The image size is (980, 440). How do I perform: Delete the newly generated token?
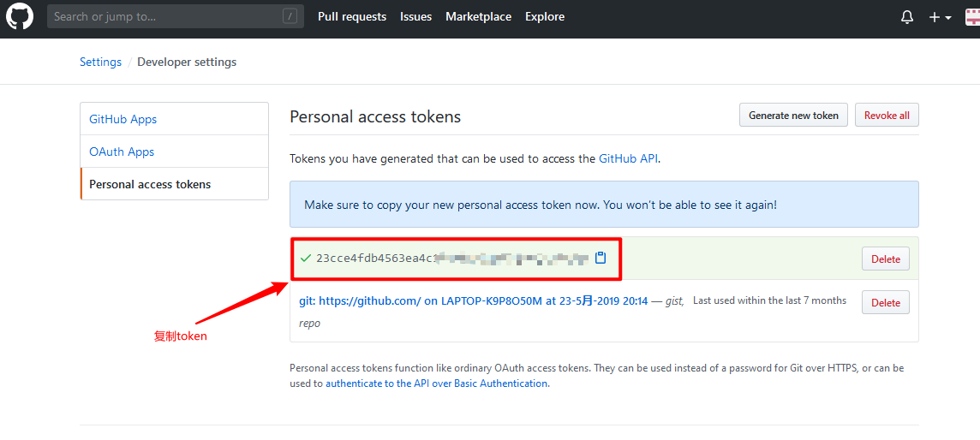(886, 259)
